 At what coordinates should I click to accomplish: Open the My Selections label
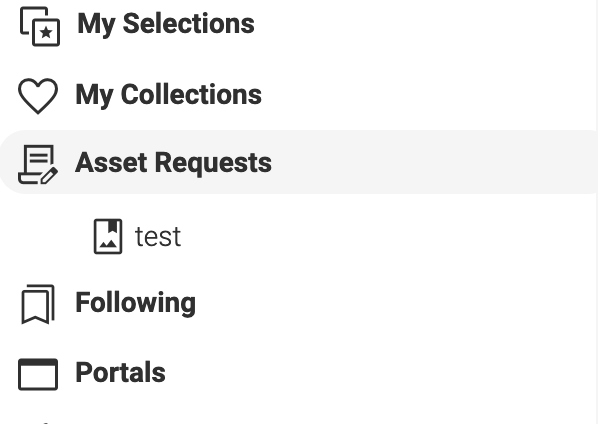click(x=166, y=24)
